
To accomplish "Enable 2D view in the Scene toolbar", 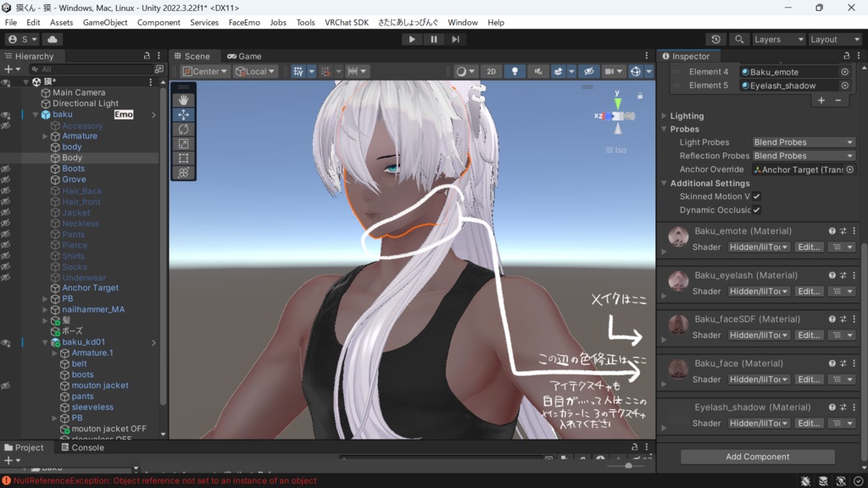I will tap(491, 71).
